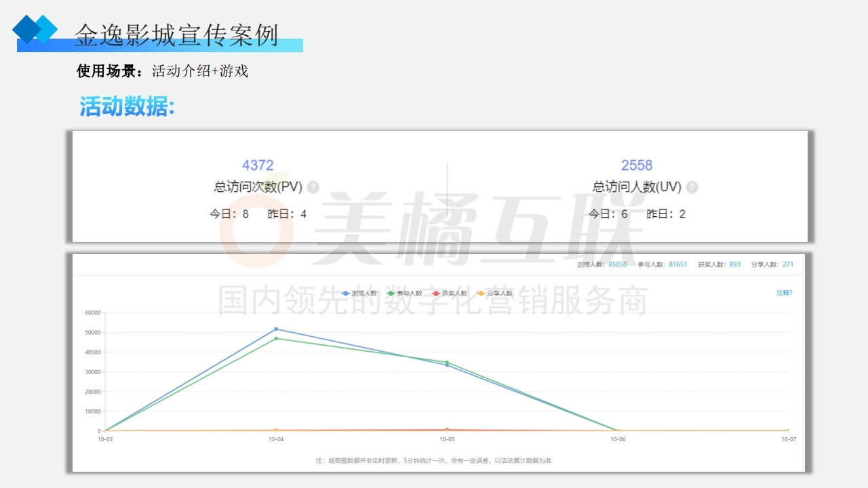Click the 总访问次数(PV) label
Image resolution: width=868 pixels, height=488 pixels.
click(x=258, y=187)
